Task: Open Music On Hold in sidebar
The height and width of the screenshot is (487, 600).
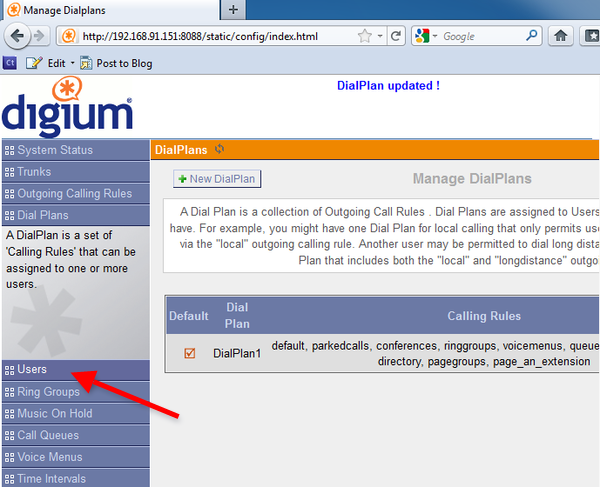Action: click(x=76, y=414)
